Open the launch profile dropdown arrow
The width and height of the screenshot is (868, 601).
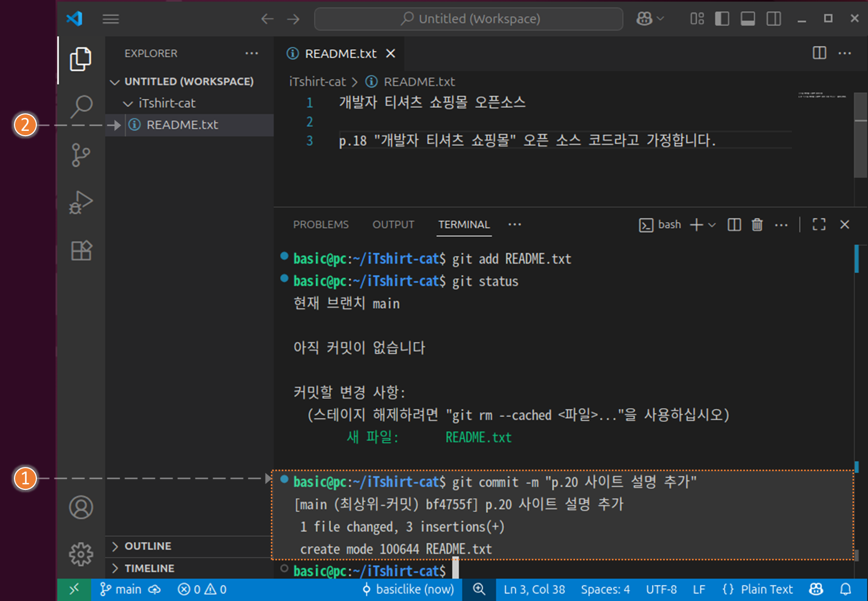pyautogui.click(x=712, y=225)
